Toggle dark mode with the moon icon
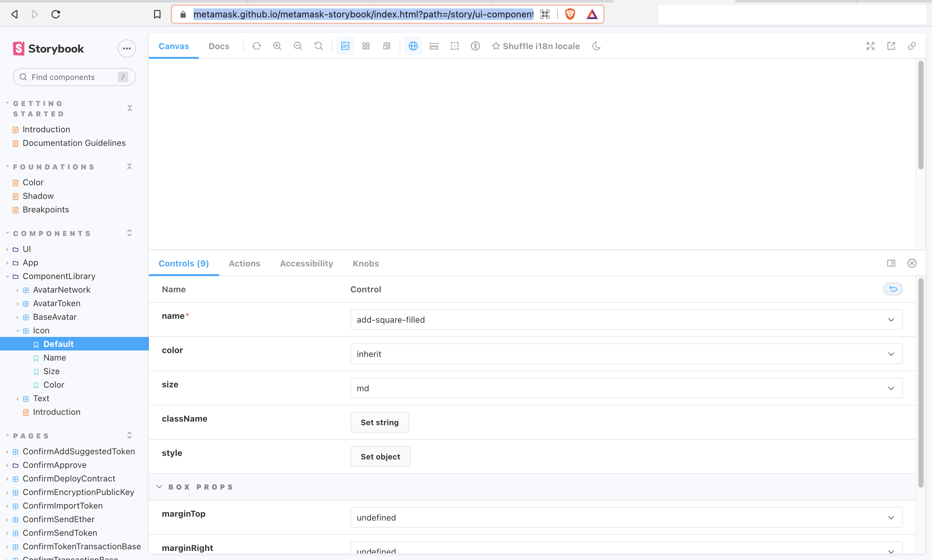 (596, 46)
